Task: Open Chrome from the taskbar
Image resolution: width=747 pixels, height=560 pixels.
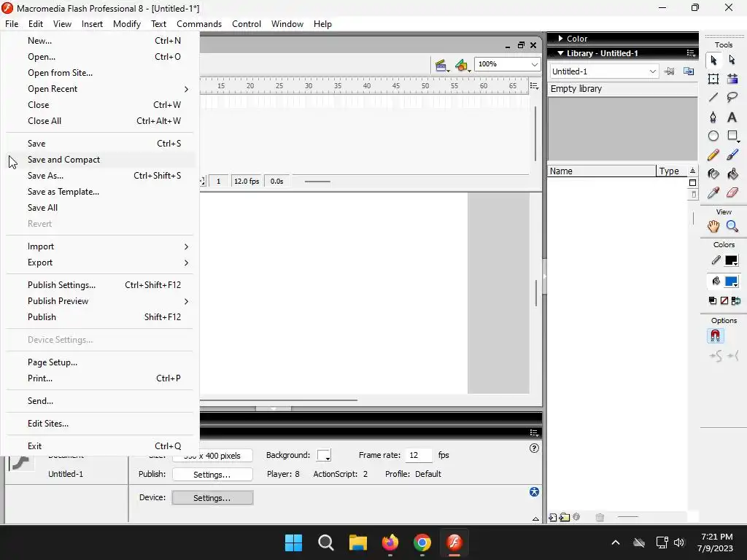Action: 422,542
